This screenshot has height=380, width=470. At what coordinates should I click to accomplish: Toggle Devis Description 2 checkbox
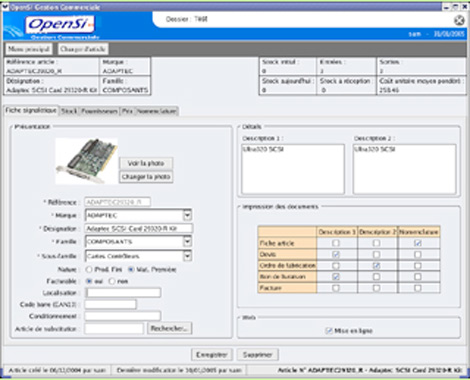tap(377, 254)
